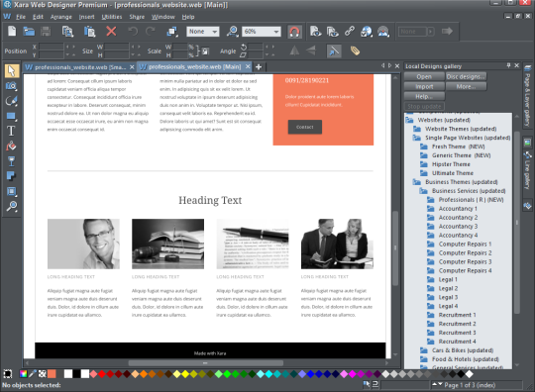Click the yellow tag names icon

pyautogui.click(x=355, y=51)
